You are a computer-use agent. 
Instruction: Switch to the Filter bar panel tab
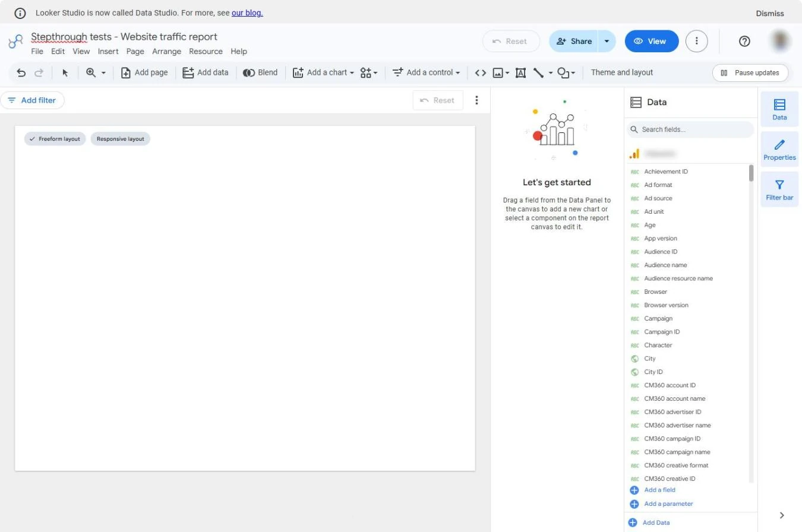pyautogui.click(x=779, y=189)
